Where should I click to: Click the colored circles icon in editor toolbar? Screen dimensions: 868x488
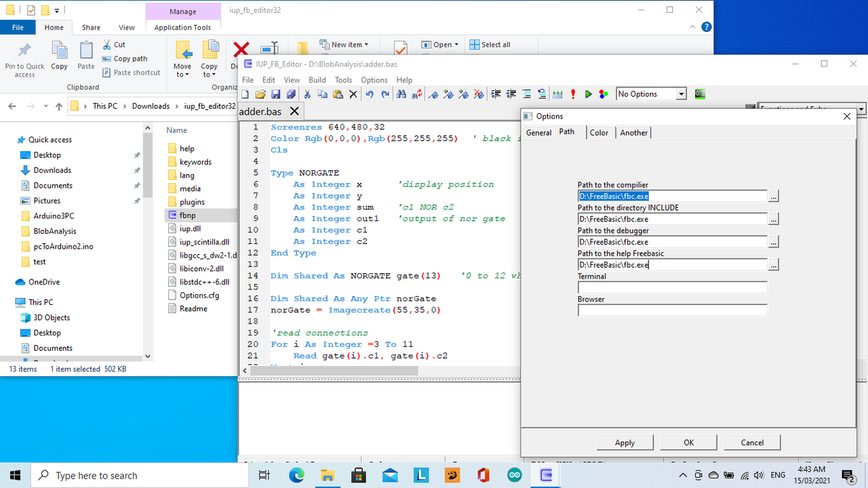coord(604,94)
